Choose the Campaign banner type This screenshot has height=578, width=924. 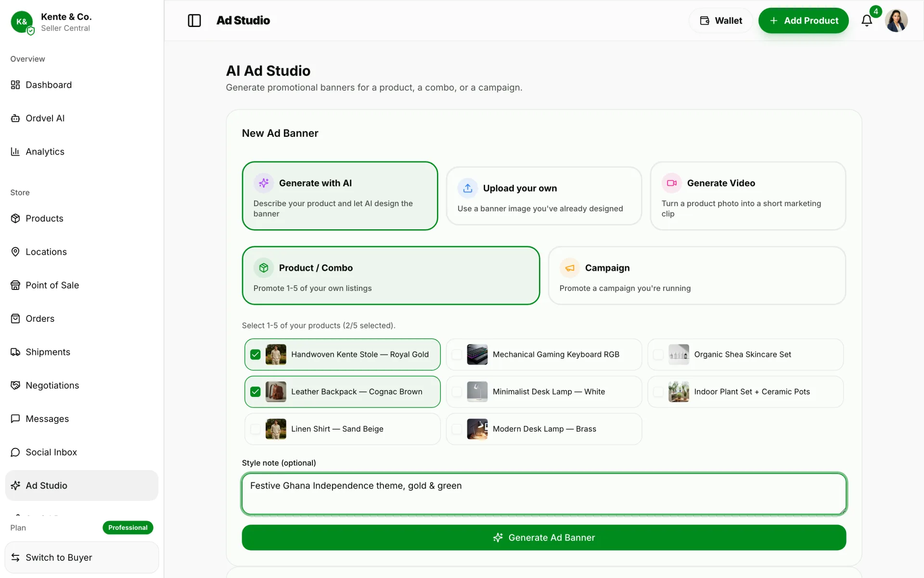[697, 276]
